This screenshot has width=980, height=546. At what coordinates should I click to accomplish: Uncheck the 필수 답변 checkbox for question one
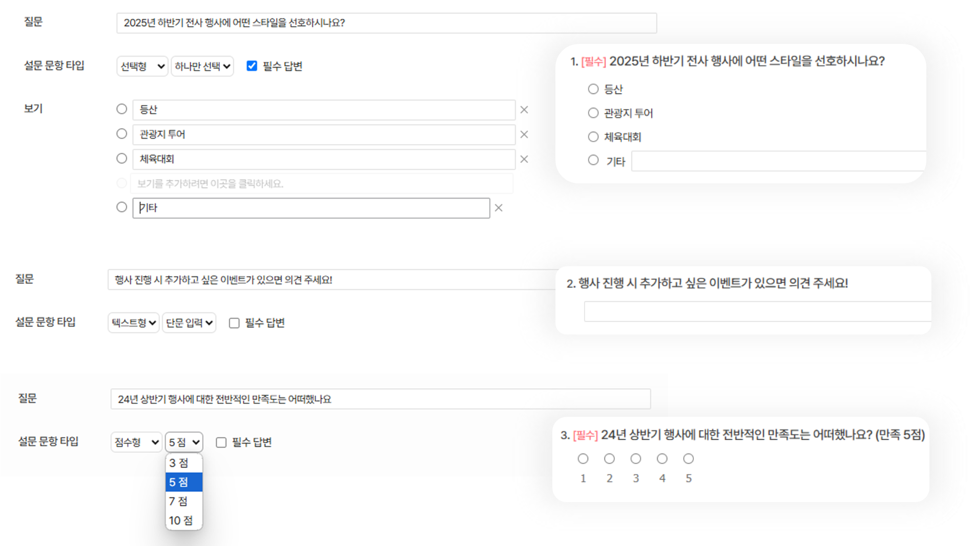pyautogui.click(x=252, y=66)
